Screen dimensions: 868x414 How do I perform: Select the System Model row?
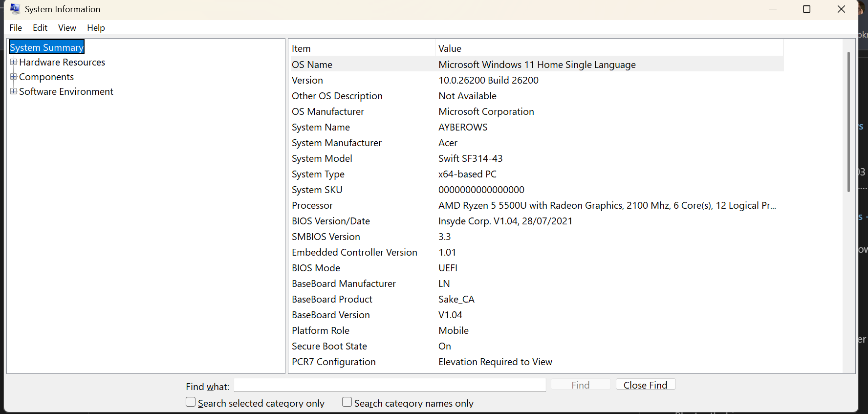pos(537,158)
